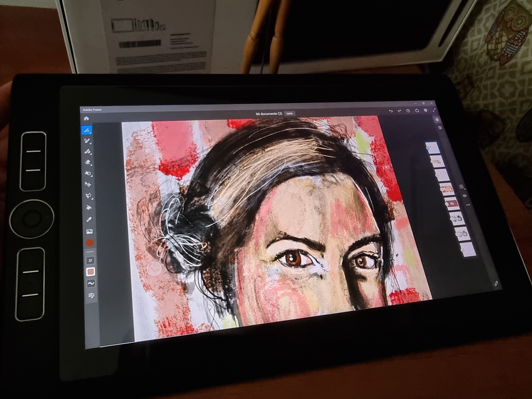Image resolution: width=532 pixels, height=399 pixels.
Task: Add a new layer with plus icon
Action: (462, 187)
